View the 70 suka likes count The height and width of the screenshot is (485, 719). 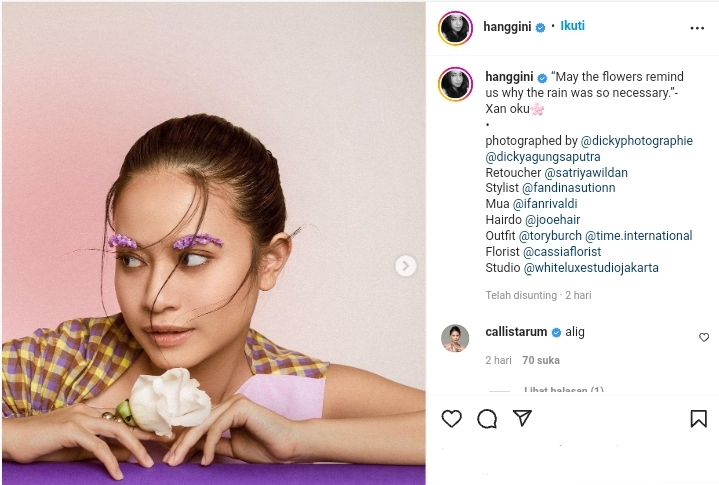(x=541, y=360)
